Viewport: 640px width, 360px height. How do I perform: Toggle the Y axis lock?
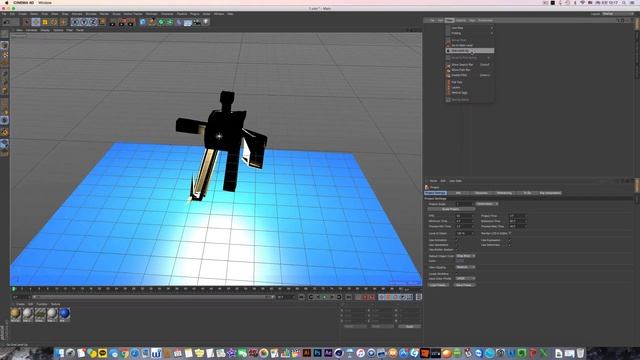[x=84, y=22]
